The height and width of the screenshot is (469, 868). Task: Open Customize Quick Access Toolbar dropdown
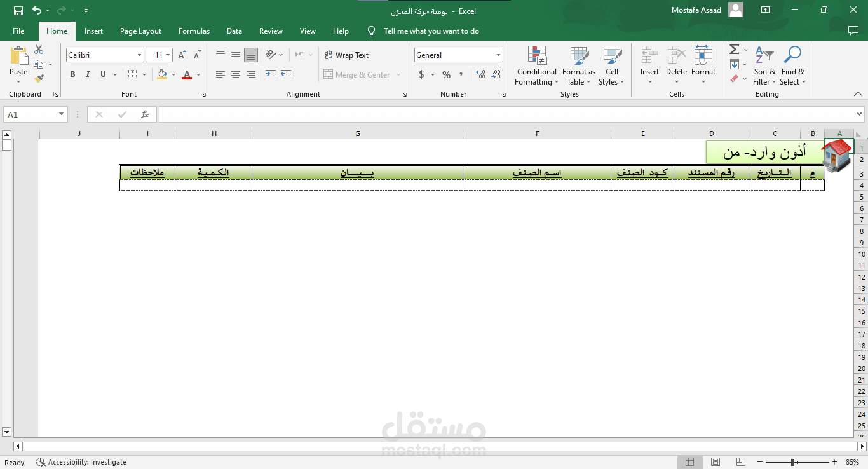[x=86, y=11]
